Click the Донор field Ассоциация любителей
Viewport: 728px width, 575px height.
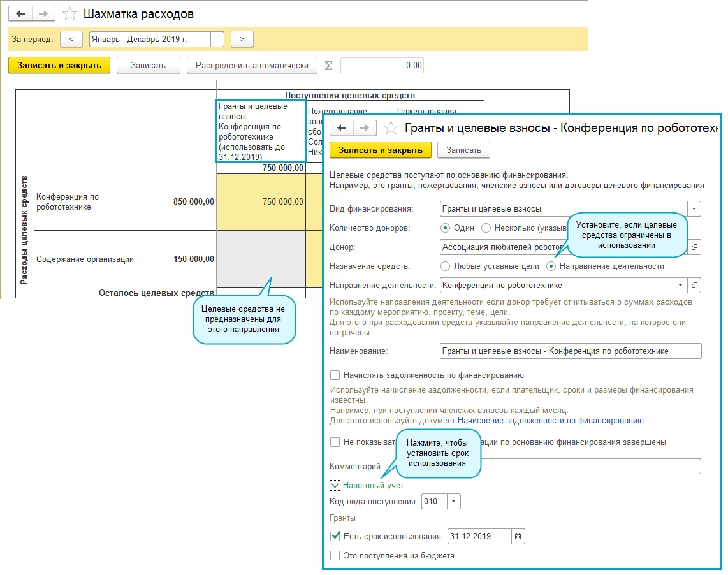click(x=564, y=247)
